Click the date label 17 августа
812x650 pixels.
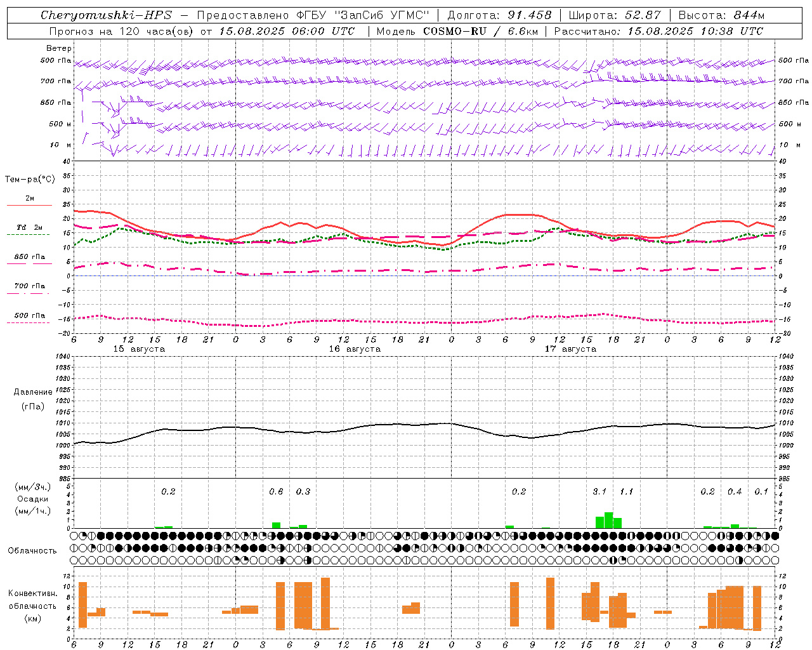(570, 349)
